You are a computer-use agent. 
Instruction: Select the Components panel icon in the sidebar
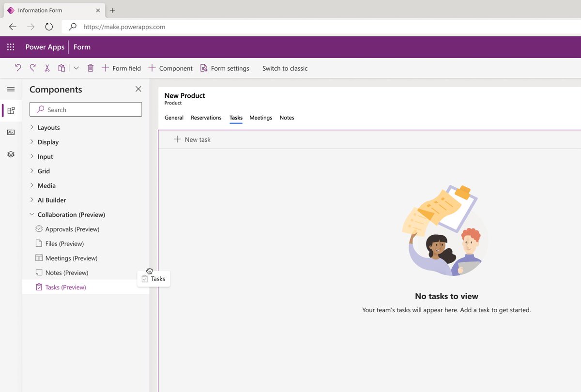[x=11, y=110]
